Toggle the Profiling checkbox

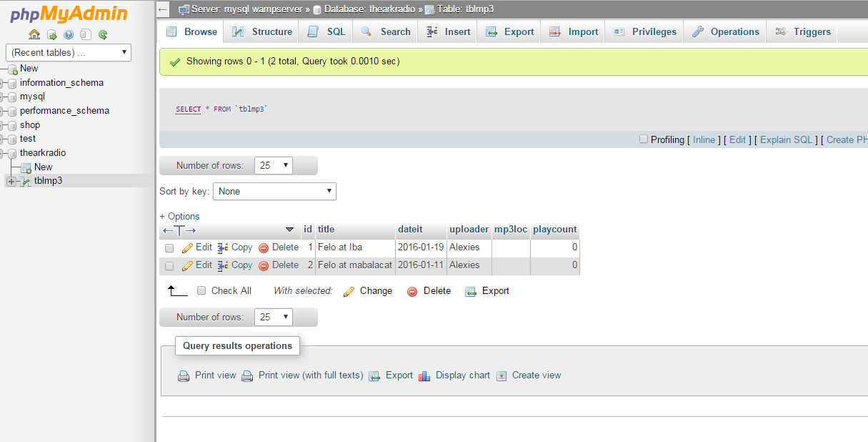click(643, 139)
